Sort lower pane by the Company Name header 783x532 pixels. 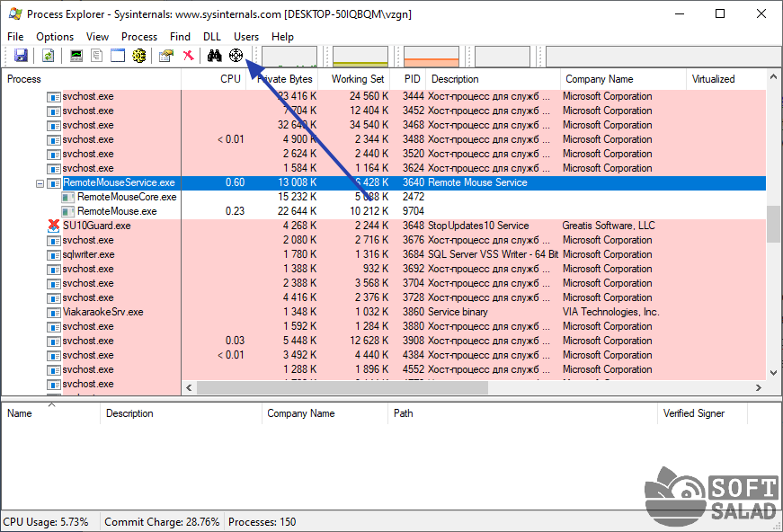pos(325,413)
